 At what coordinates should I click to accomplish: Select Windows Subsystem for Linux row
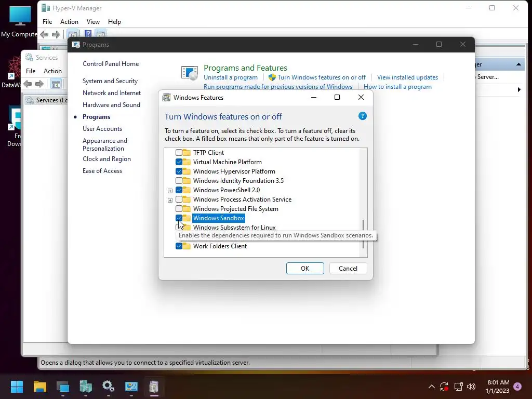234,228
